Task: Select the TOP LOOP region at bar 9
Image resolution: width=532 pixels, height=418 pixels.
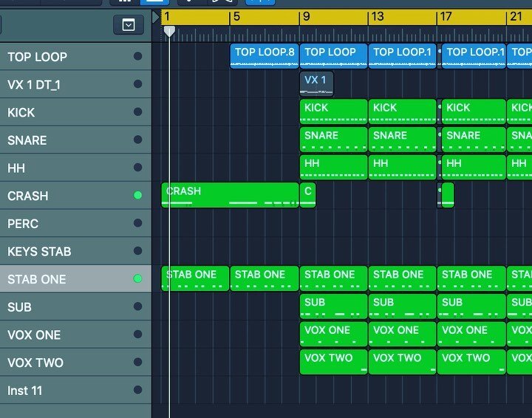Action: click(x=333, y=56)
